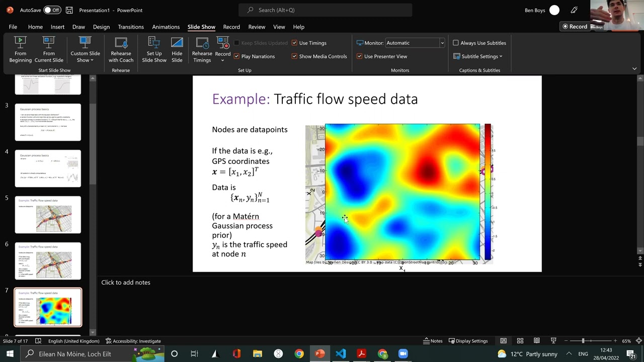This screenshot has height=362, width=644.
Task: Click the 65% zoom level
Action: (x=626, y=341)
